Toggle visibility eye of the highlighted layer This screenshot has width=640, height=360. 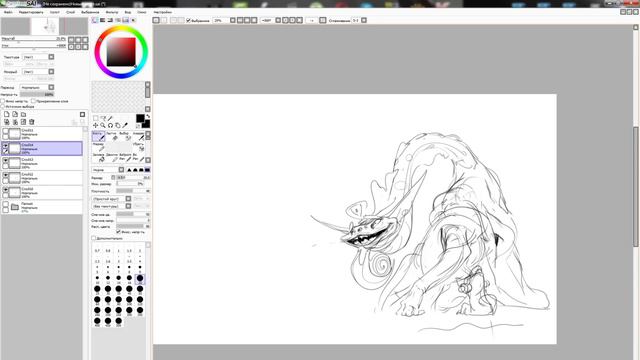pyautogui.click(x=6, y=145)
